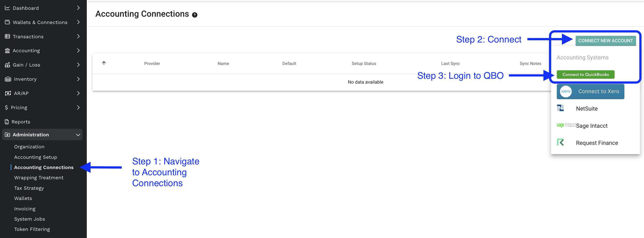Click Connect to Xero button label
Image resolution: width=644 pixels, height=238 pixels.
coord(599,91)
